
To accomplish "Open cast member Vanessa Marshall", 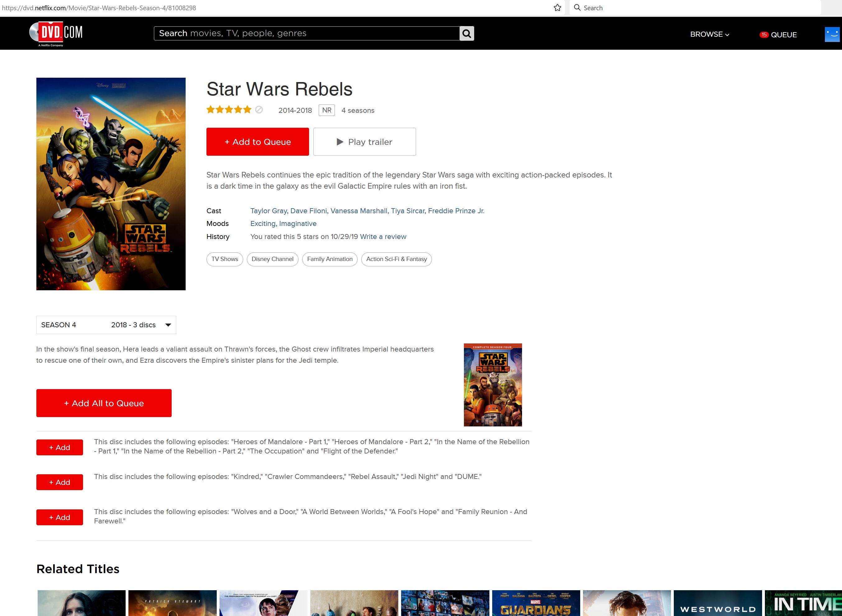I will click(359, 211).
